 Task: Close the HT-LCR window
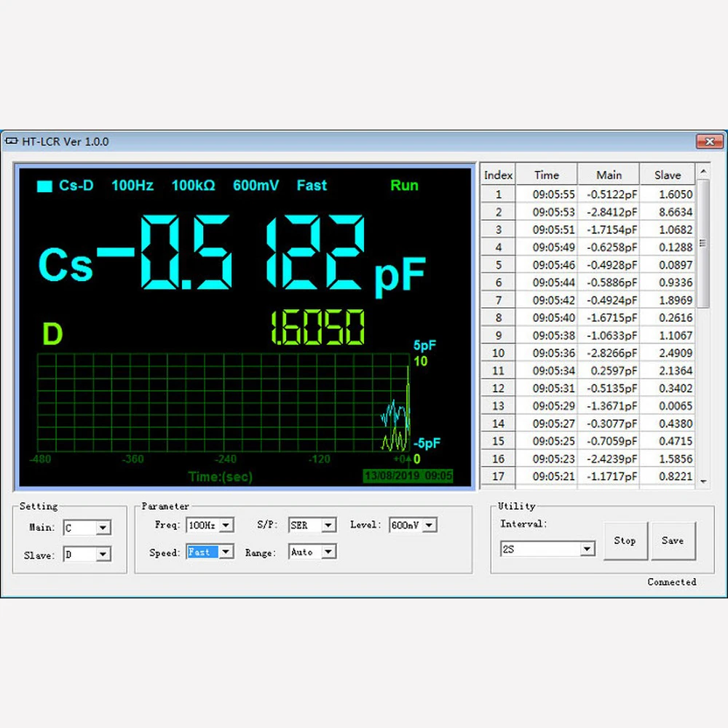708,141
